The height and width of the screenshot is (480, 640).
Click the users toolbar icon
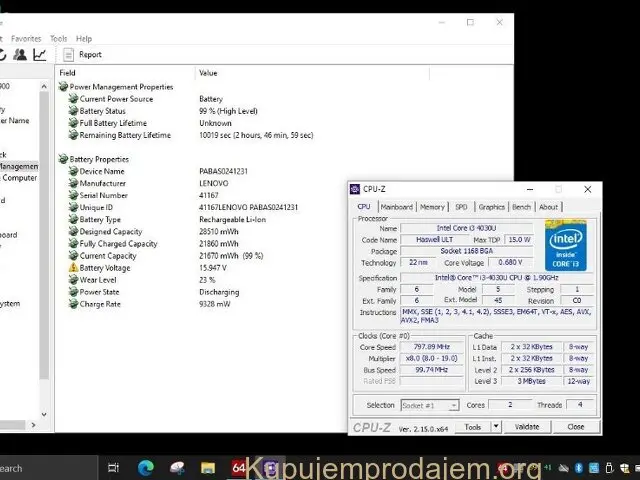coord(18,55)
